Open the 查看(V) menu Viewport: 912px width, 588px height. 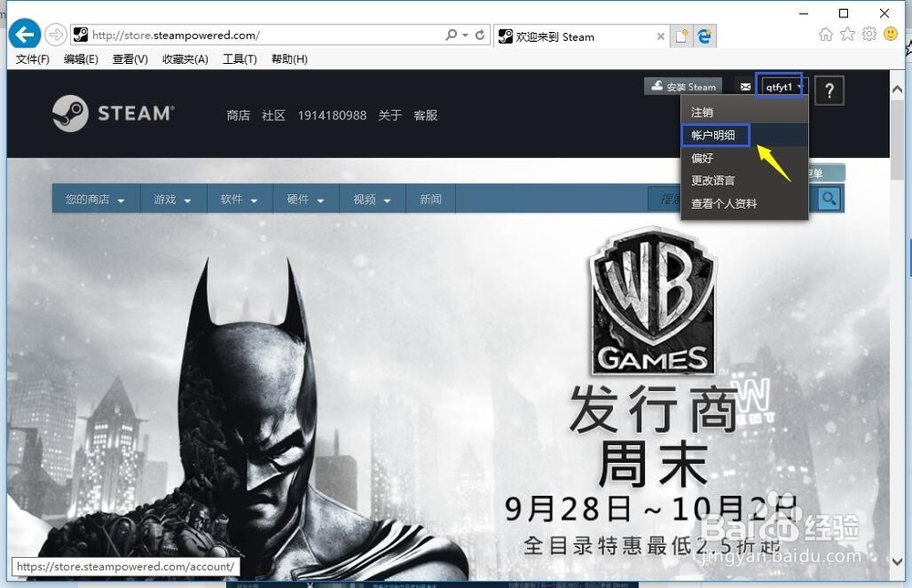point(130,58)
